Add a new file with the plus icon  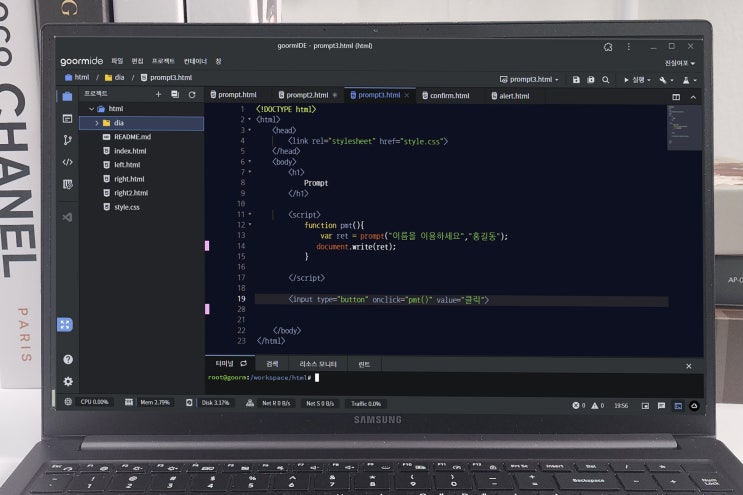(x=158, y=94)
